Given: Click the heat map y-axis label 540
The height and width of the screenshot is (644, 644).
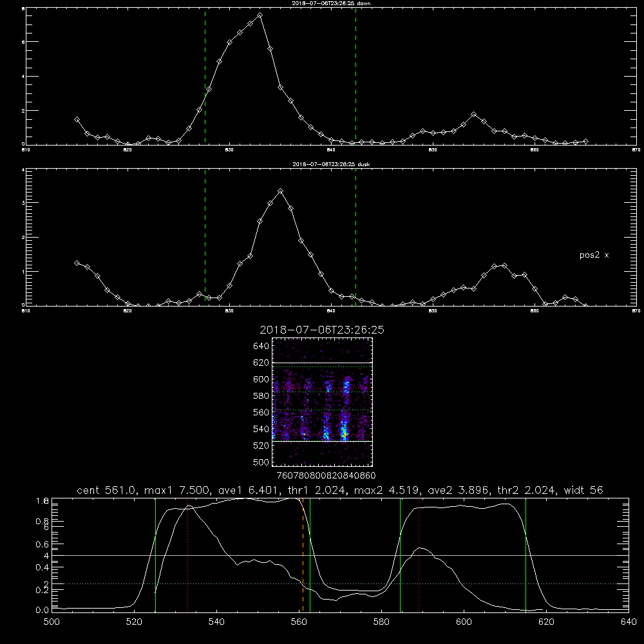Looking at the screenshot, I should pyautogui.click(x=261, y=429).
